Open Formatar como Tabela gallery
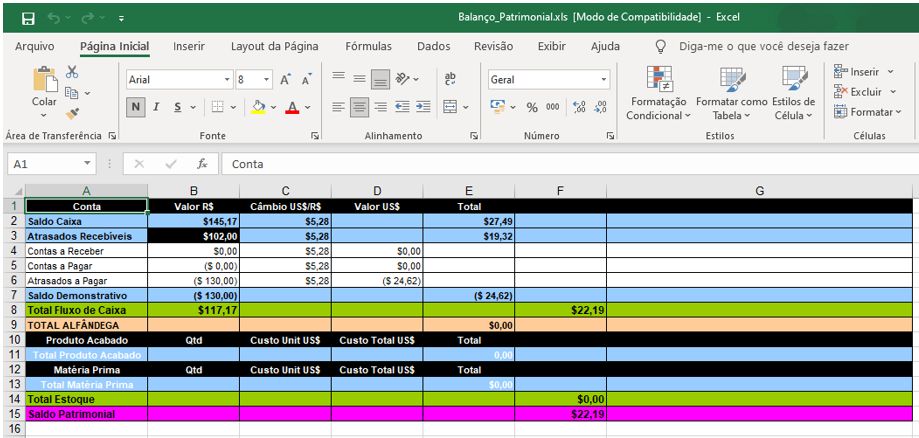The image size is (919, 438). tap(731, 94)
